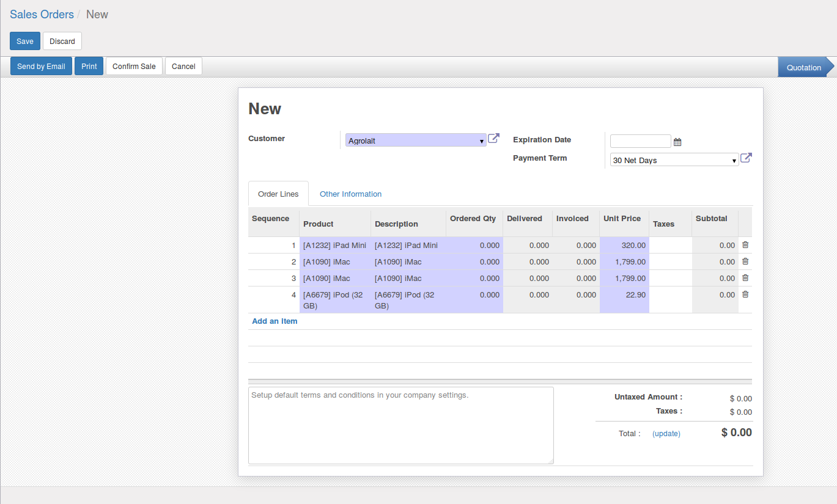The image size is (837, 504).
Task: Edit ordered quantity for iPod row
Action: coord(474,300)
